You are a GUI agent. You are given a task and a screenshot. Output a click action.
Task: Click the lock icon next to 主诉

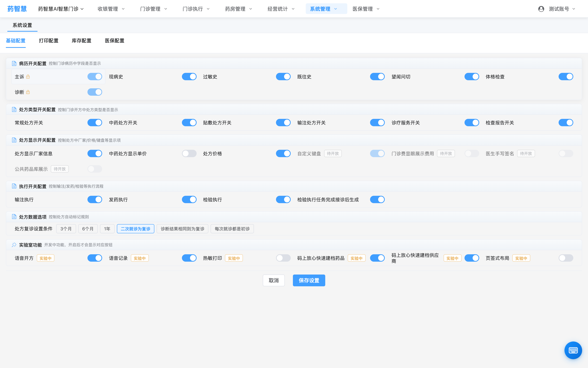pos(28,77)
